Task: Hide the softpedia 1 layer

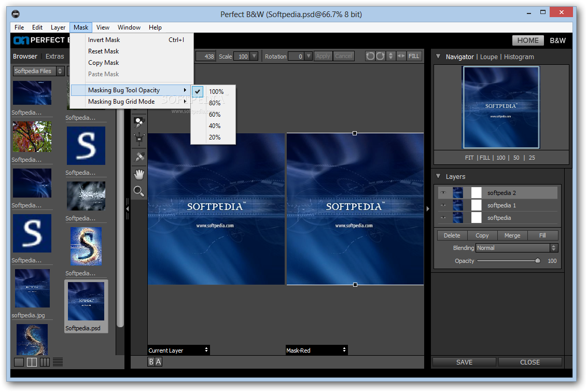Action: (443, 205)
